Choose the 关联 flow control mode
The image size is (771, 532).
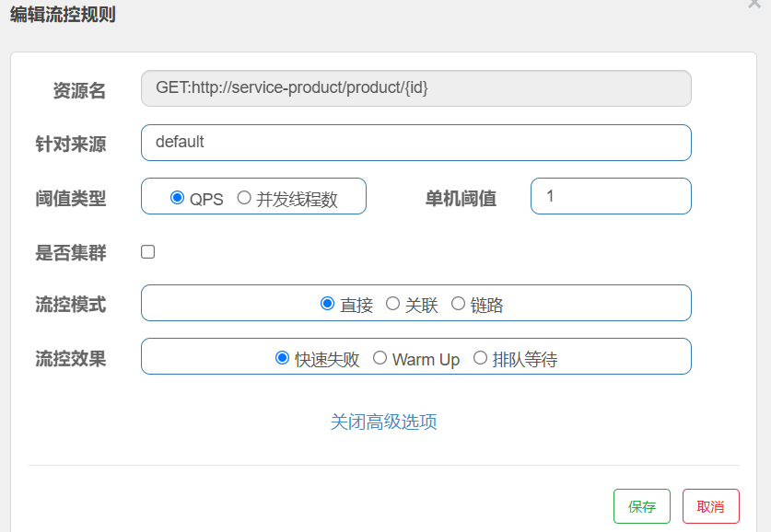pos(392,304)
